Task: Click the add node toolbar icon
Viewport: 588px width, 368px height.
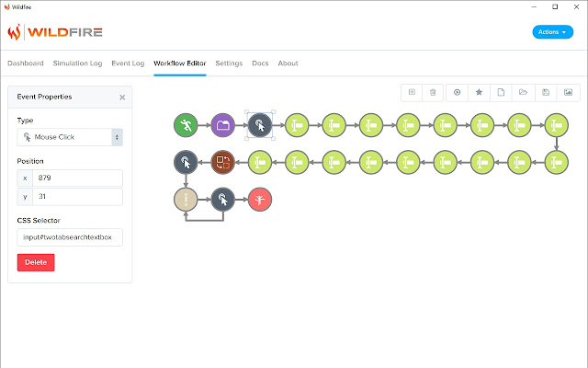Action: click(x=412, y=92)
